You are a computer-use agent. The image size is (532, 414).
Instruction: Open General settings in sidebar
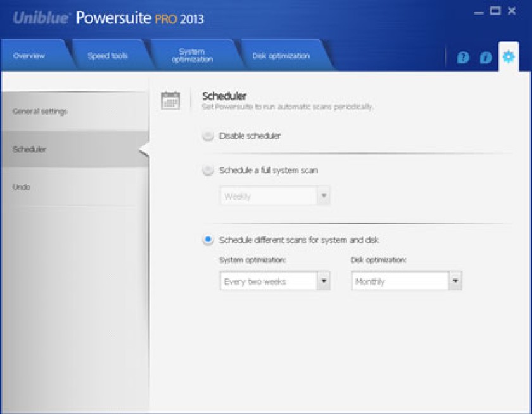[75, 112]
